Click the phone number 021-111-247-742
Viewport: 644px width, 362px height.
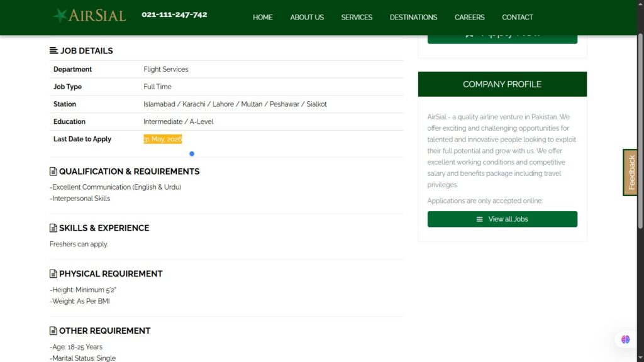174,14
